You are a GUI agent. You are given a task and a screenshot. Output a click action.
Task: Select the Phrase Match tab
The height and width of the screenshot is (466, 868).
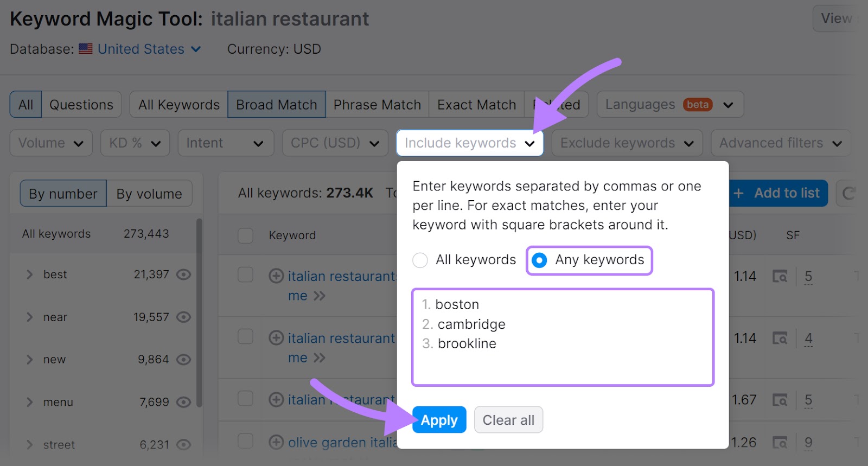click(x=377, y=104)
